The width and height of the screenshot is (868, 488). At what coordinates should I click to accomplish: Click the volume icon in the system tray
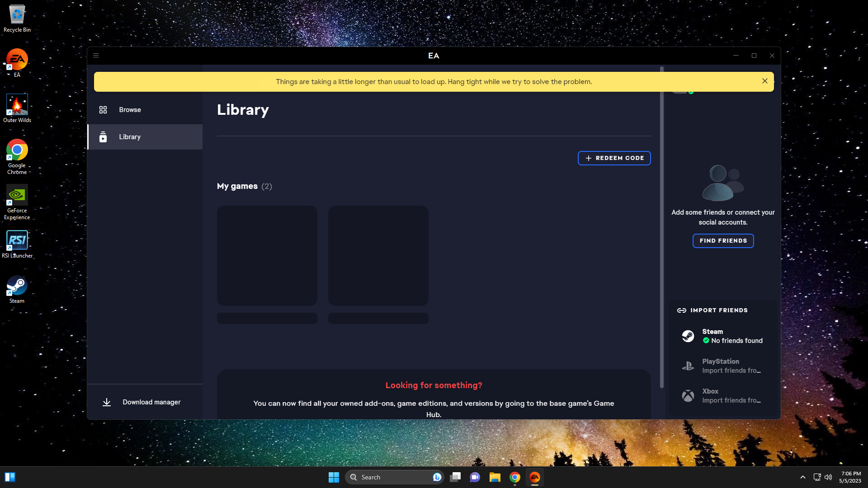[x=828, y=477]
